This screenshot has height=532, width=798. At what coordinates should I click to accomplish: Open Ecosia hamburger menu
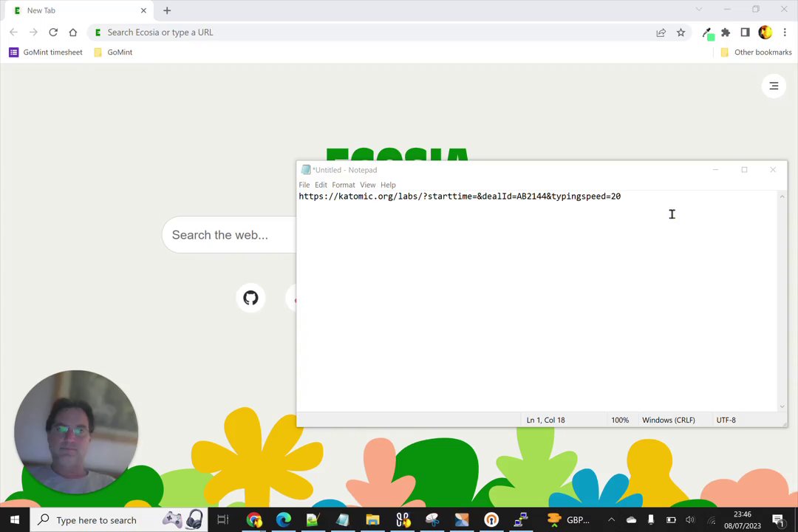pyautogui.click(x=774, y=86)
